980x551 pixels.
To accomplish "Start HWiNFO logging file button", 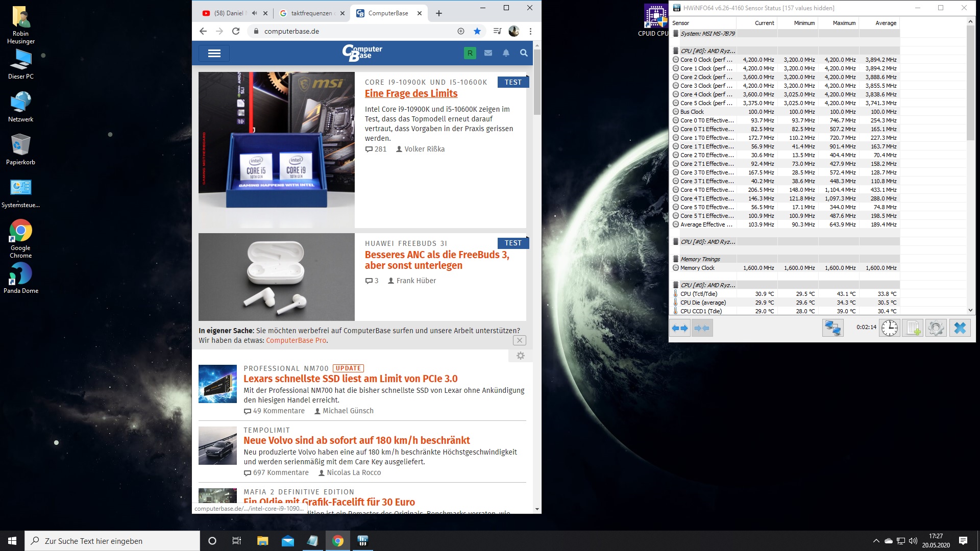I will click(913, 328).
